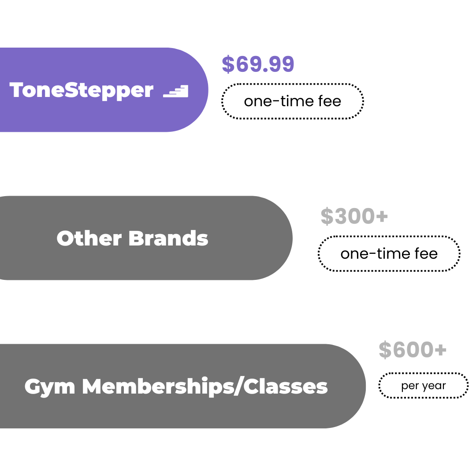Click the TonesStepper brand name text
476x476 pixels.
click(82, 90)
